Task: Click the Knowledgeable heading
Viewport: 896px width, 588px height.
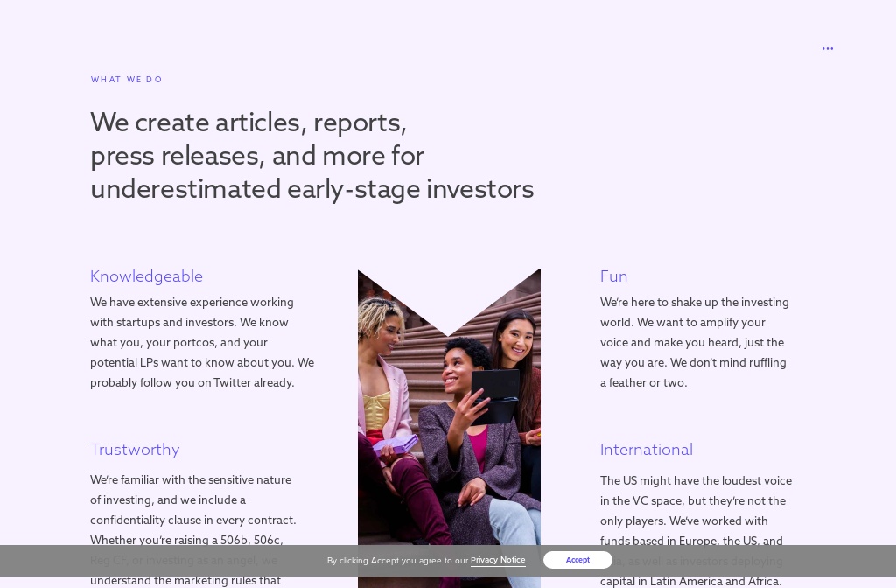Action: 146,276
